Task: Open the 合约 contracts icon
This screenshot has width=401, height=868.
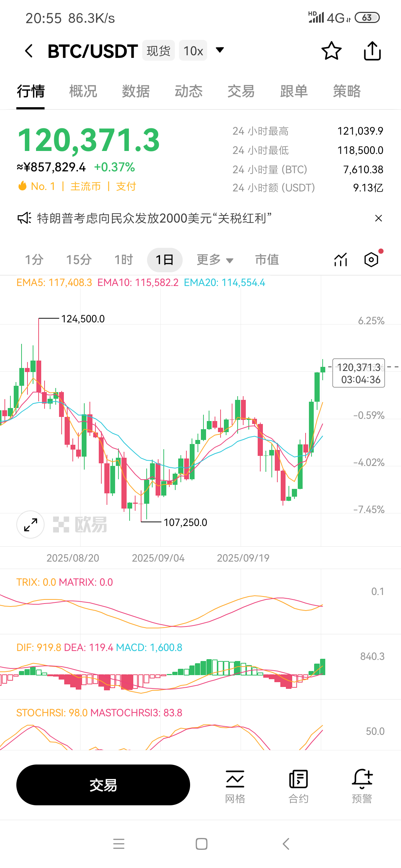Action: 299,783
